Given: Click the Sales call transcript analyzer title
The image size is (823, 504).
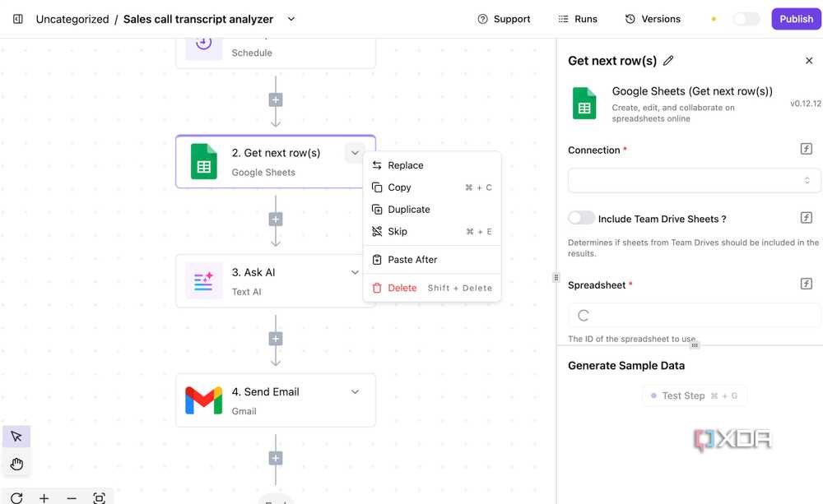Looking at the screenshot, I should click(x=198, y=19).
